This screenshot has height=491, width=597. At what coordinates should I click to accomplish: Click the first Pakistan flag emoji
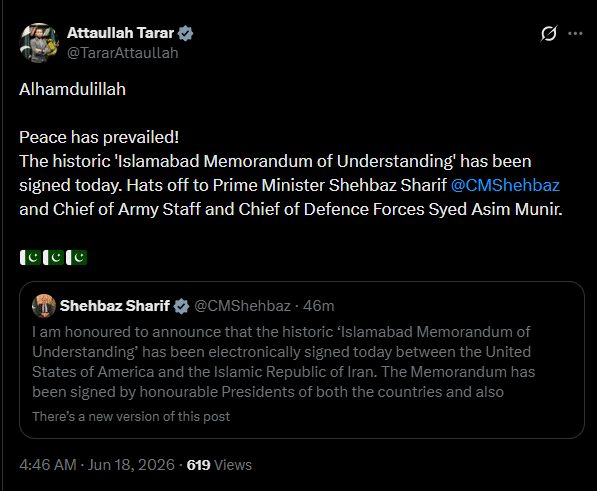[30, 258]
